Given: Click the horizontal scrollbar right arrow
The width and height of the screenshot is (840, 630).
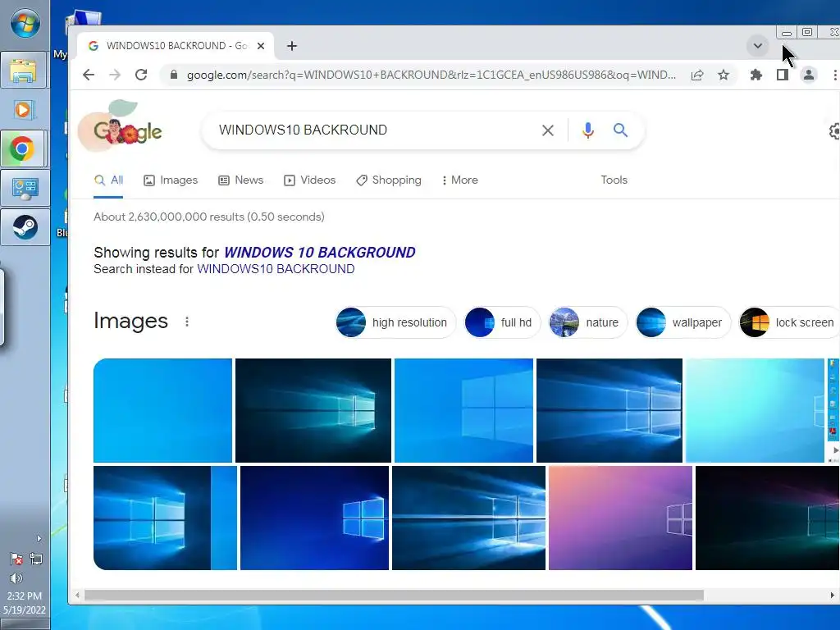Looking at the screenshot, I should [x=832, y=596].
